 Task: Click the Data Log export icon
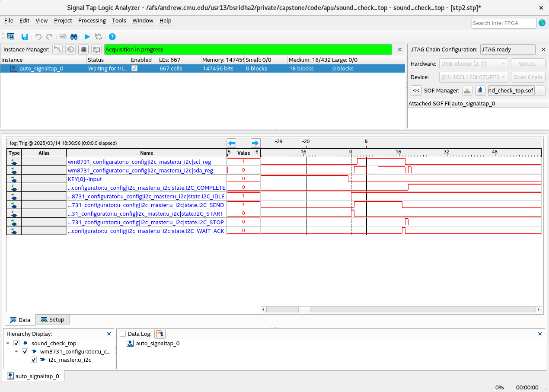tap(160, 334)
